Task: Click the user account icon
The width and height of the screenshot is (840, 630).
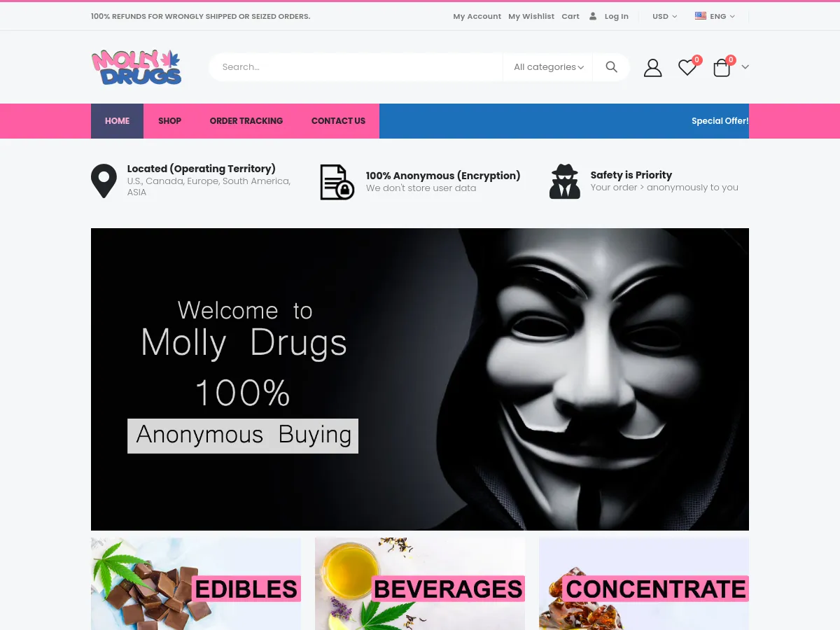Action: 652,66
